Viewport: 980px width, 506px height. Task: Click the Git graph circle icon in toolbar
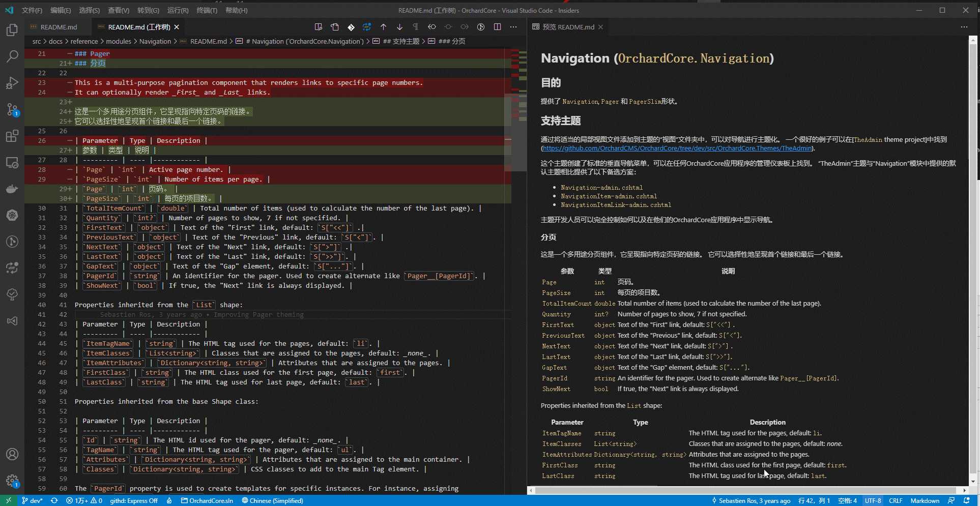(481, 27)
